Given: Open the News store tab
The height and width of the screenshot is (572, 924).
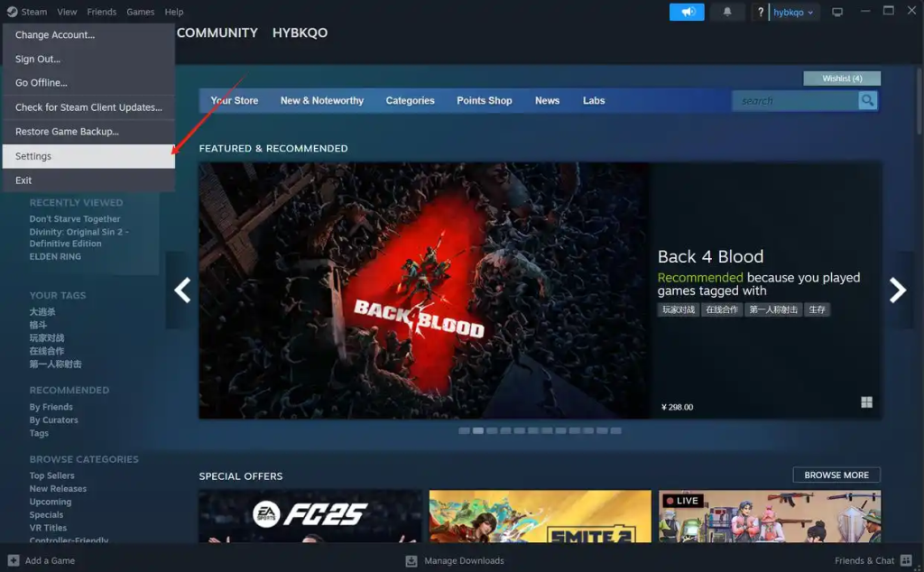Looking at the screenshot, I should click(x=548, y=101).
